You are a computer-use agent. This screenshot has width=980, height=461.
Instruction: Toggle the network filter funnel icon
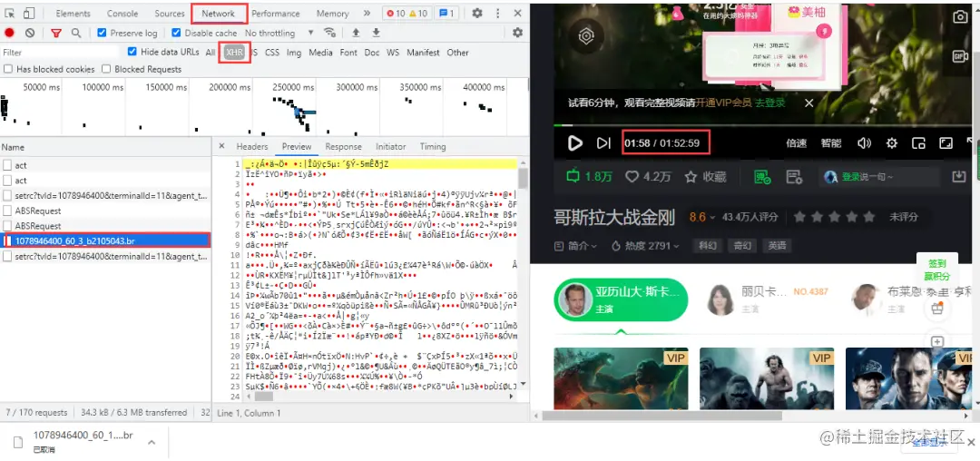(x=56, y=33)
